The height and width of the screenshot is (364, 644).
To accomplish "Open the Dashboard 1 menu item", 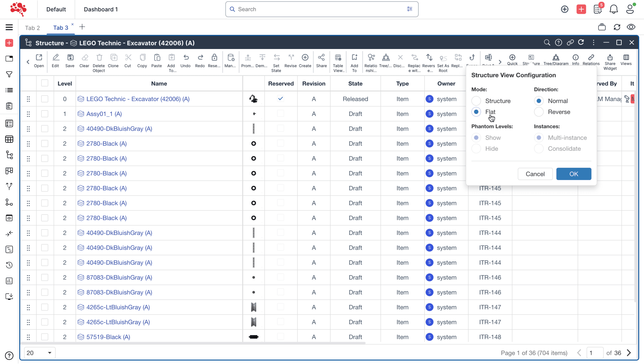I will pyautogui.click(x=101, y=9).
